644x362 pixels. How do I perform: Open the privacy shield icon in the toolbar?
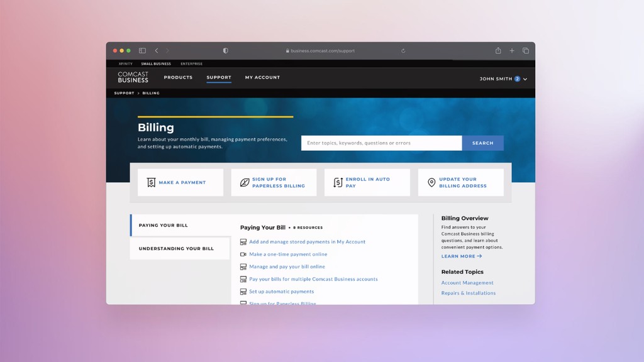click(226, 50)
